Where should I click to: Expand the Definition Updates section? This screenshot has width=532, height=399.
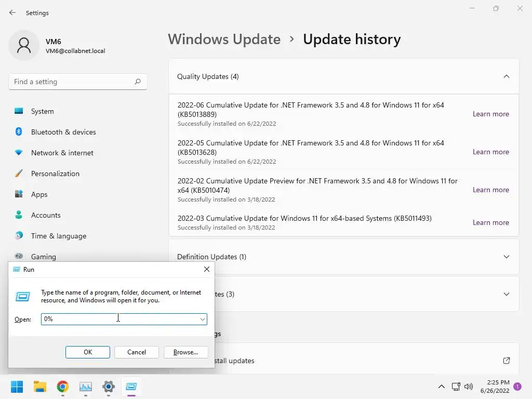click(x=506, y=257)
